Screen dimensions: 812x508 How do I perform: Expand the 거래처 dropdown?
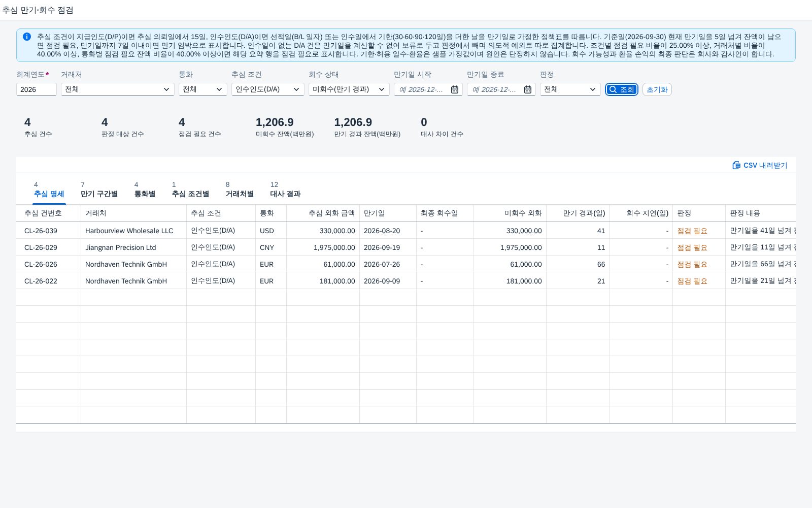pos(118,89)
